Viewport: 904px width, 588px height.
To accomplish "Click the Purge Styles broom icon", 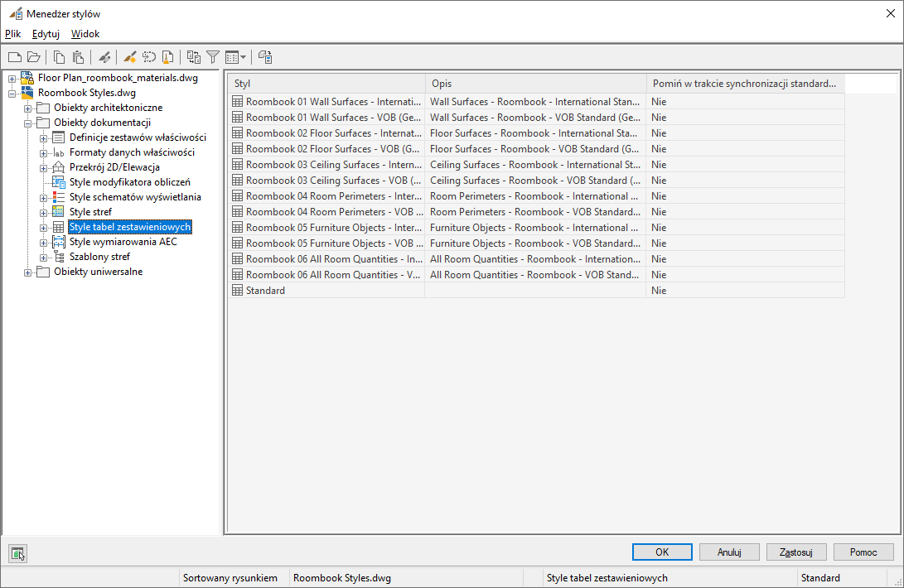I will (x=167, y=57).
